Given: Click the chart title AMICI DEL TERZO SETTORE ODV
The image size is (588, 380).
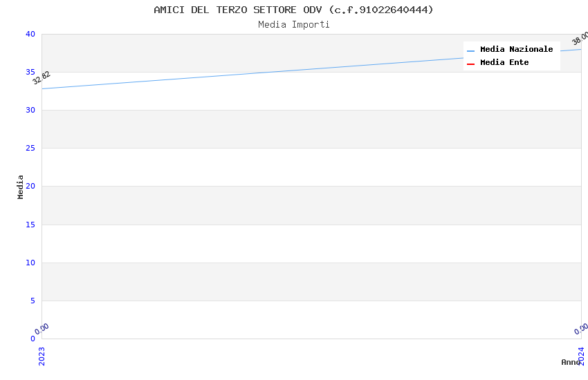Looking at the screenshot, I should [x=293, y=10].
